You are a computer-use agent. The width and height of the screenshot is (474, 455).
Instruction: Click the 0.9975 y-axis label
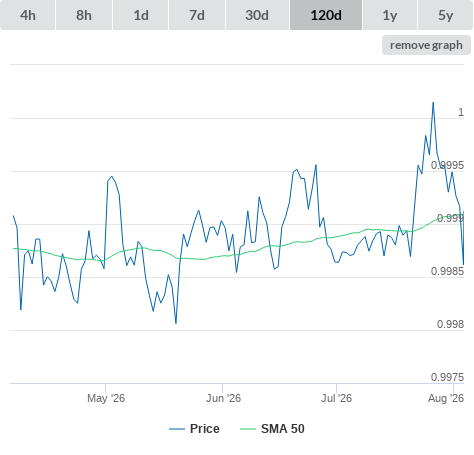pyautogui.click(x=447, y=377)
